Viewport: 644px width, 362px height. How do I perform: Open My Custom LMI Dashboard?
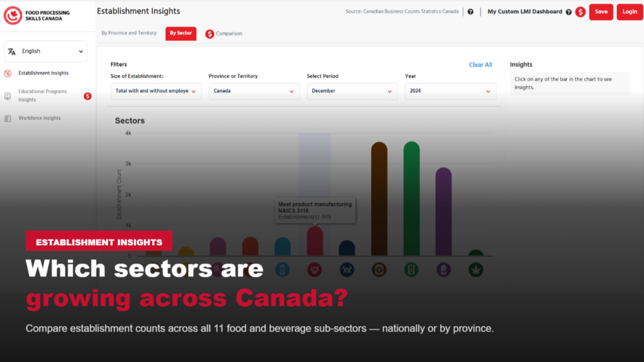point(525,12)
